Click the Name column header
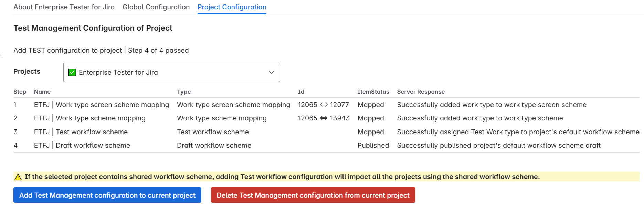The width and height of the screenshot is (644, 210). point(42,92)
